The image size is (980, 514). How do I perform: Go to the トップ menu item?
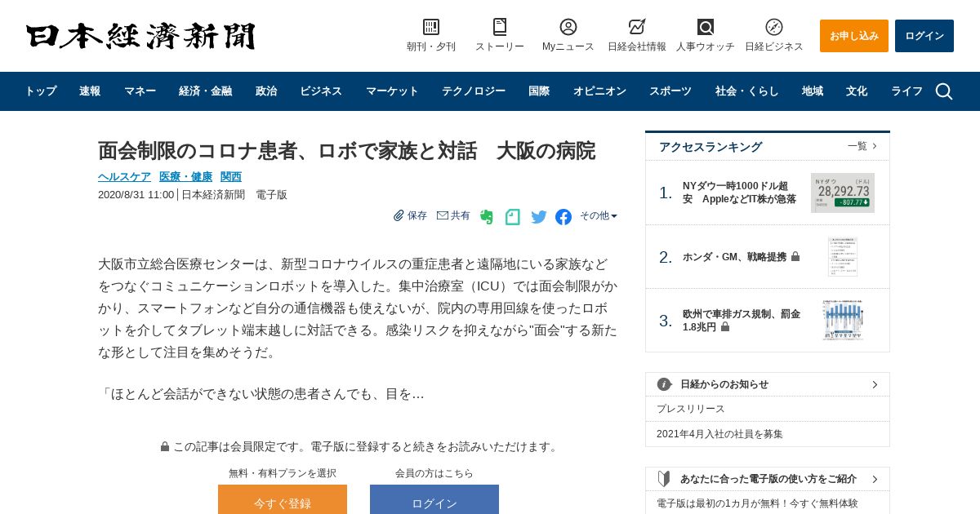click(40, 91)
